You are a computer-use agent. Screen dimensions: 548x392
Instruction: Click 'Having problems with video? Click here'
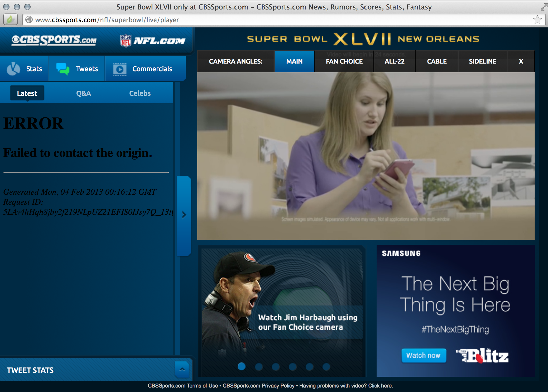346,386
